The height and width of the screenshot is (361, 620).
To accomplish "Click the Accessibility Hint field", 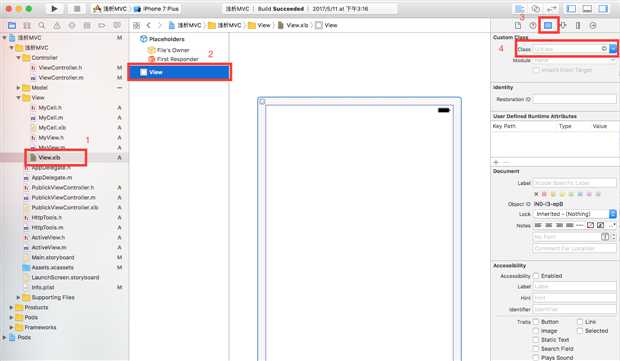I will click(x=575, y=298).
